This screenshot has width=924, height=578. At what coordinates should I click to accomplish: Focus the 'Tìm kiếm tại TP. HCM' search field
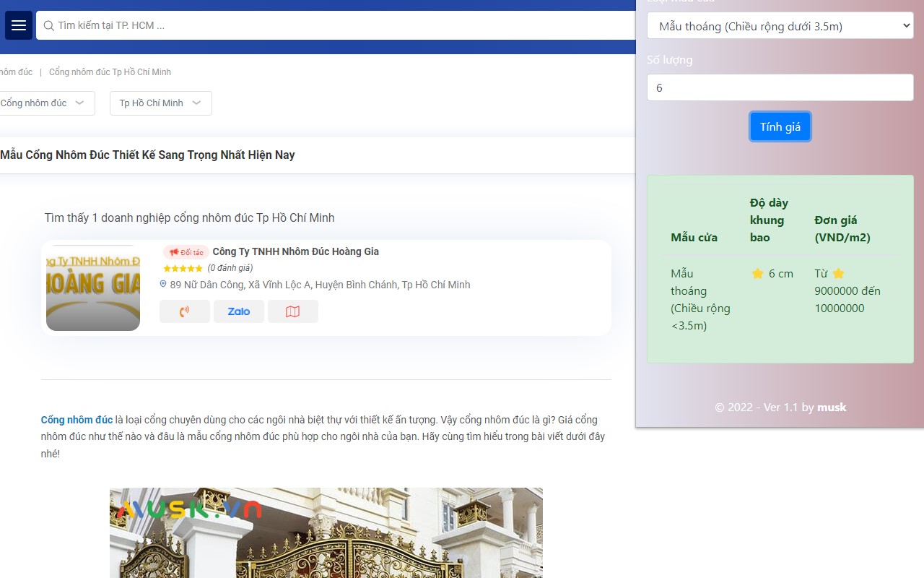336,25
